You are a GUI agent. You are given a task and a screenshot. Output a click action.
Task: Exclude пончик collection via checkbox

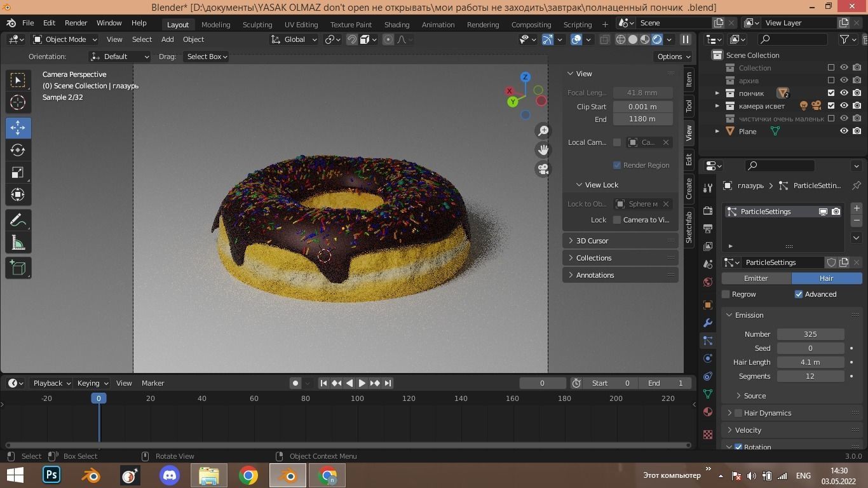[x=831, y=93]
